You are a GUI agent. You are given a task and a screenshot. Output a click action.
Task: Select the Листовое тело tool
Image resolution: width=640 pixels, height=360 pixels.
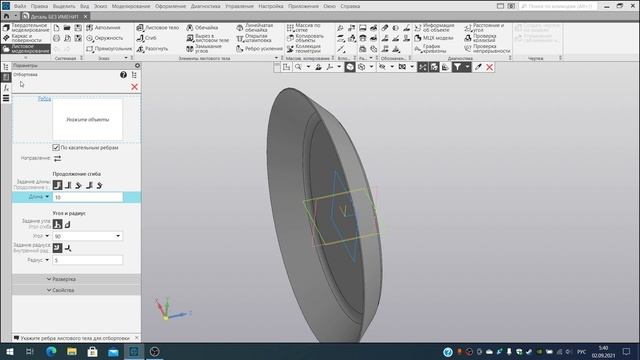point(158,27)
